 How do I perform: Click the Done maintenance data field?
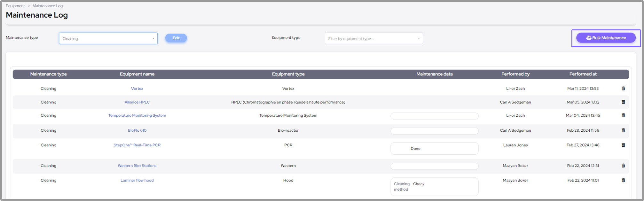pyautogui.click(x=434, y=149)
